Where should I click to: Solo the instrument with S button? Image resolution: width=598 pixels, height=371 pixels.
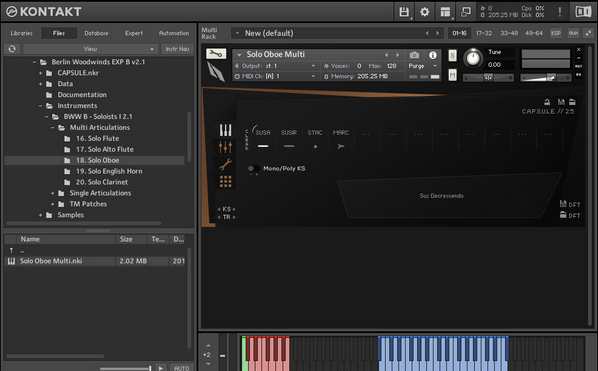coord(452,56)
